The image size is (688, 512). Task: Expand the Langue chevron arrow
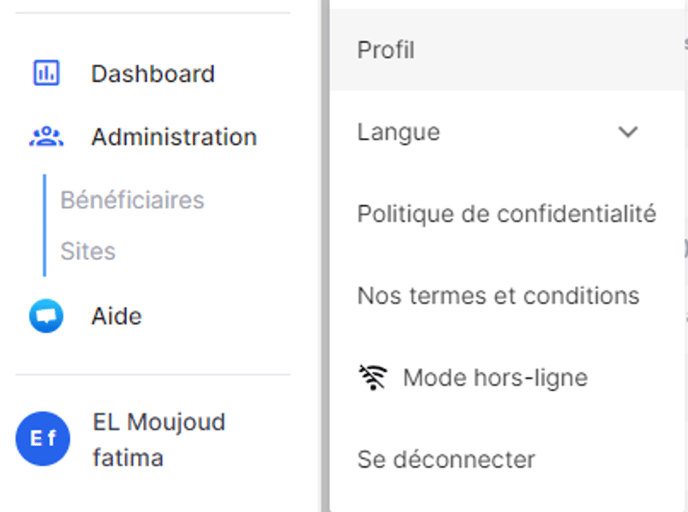pos(628,132)
